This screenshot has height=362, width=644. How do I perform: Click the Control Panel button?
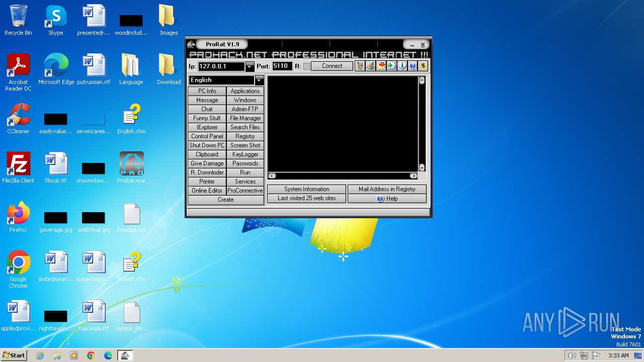[207, 136]
